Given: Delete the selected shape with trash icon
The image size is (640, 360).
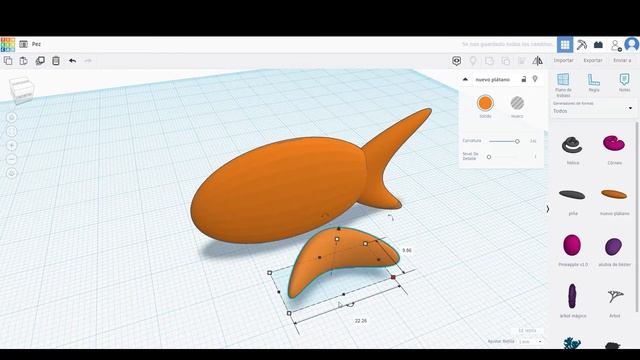Looking at the screenshot, I should point(56,61).
